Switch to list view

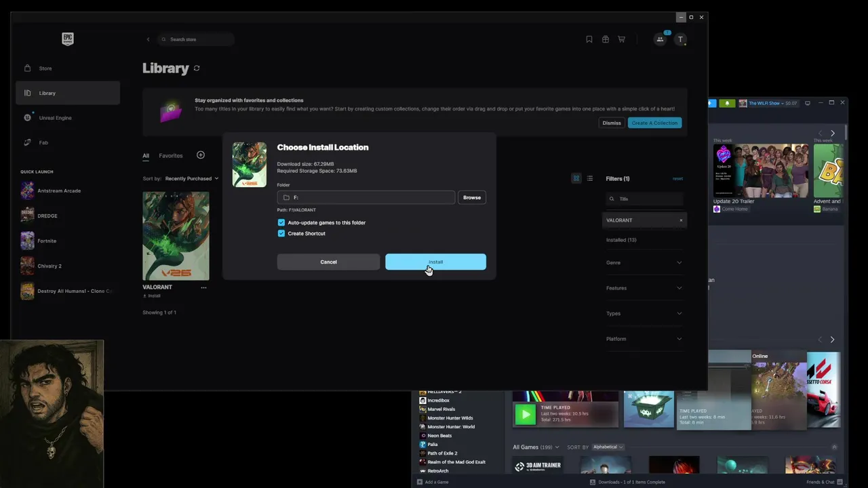[x=590, y=178]
